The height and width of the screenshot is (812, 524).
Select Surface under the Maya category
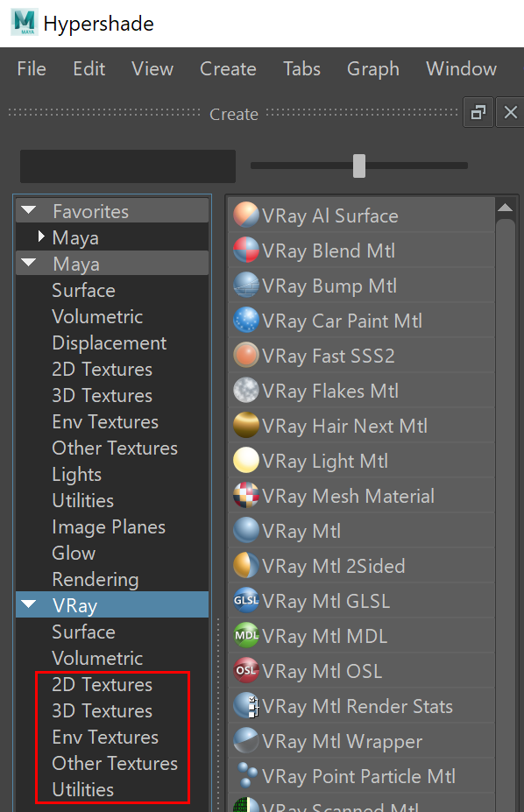point(83,290)
